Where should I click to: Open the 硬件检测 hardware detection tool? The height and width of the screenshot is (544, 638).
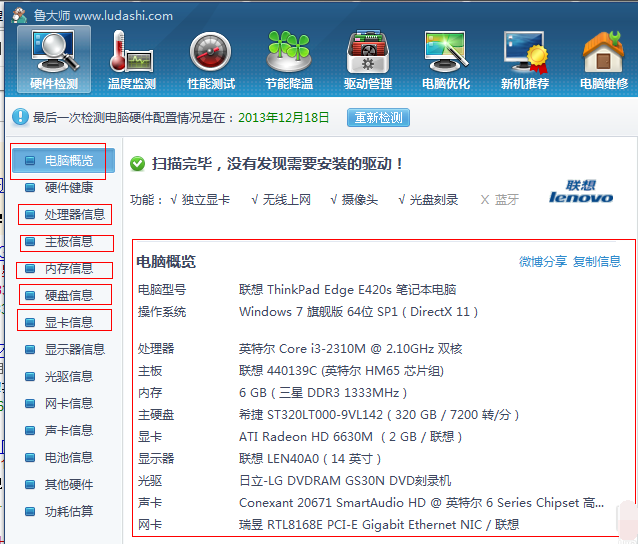coord(54,59)
